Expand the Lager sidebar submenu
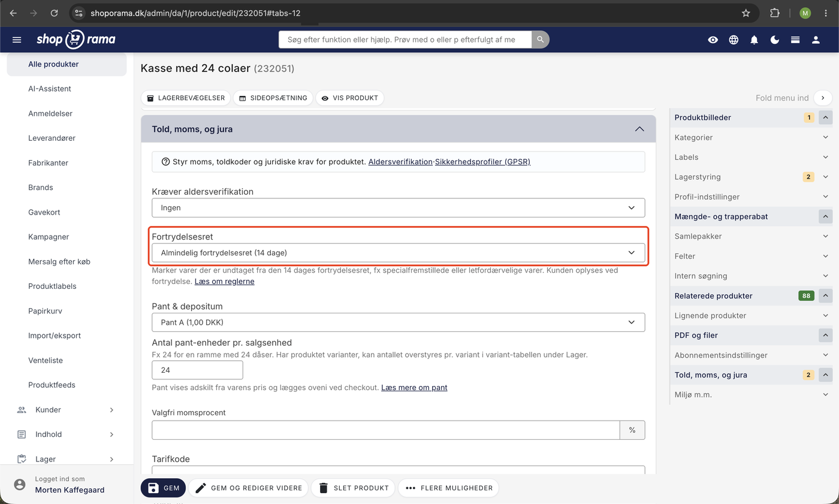The image size is (839, 504). [x=111, y=459]
